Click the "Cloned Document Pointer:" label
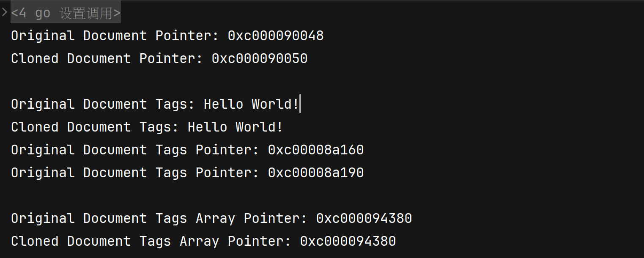644x258 pixels. click(x=107, y=59)
